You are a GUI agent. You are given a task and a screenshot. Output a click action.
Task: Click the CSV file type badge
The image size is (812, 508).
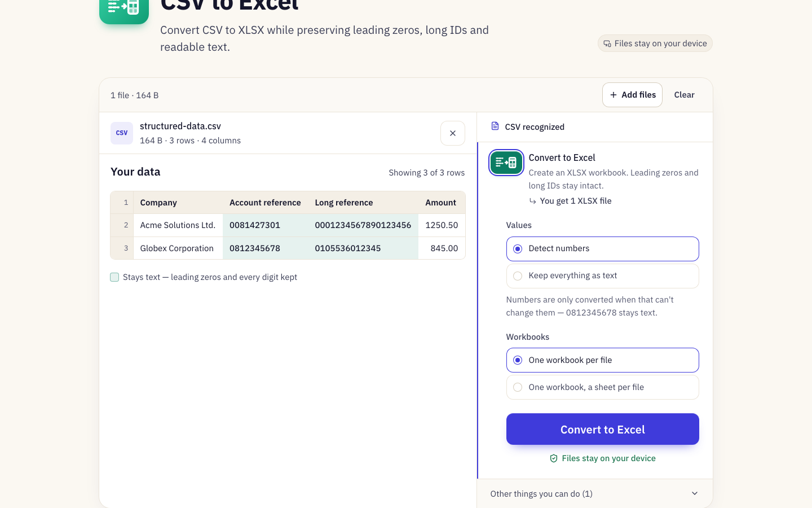click(x=122, y=133)
